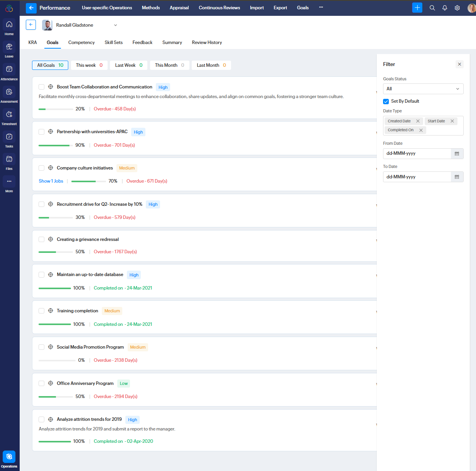This screenshot has width=476, height=471.
Task: Remove the Completed On tag
Action: (x=421, y=130)
